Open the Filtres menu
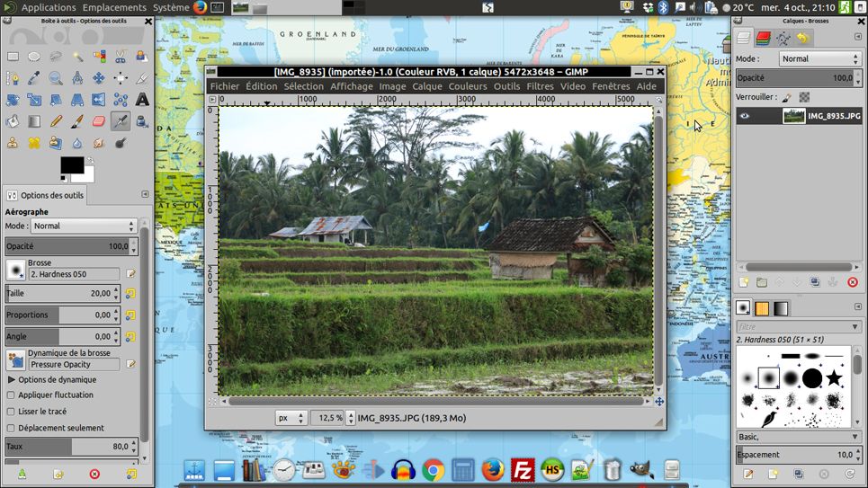The height and width of the screenshot is (488, 868). coord(540,86)
